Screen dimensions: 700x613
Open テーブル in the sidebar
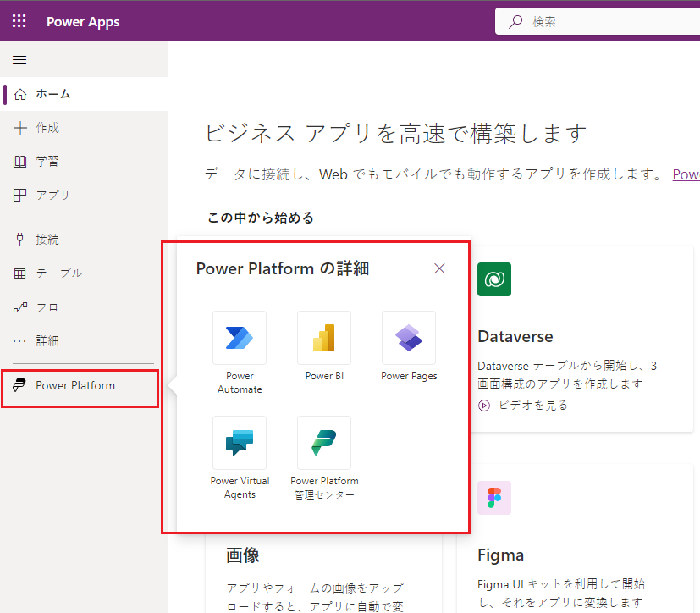(x=84, y=273)
